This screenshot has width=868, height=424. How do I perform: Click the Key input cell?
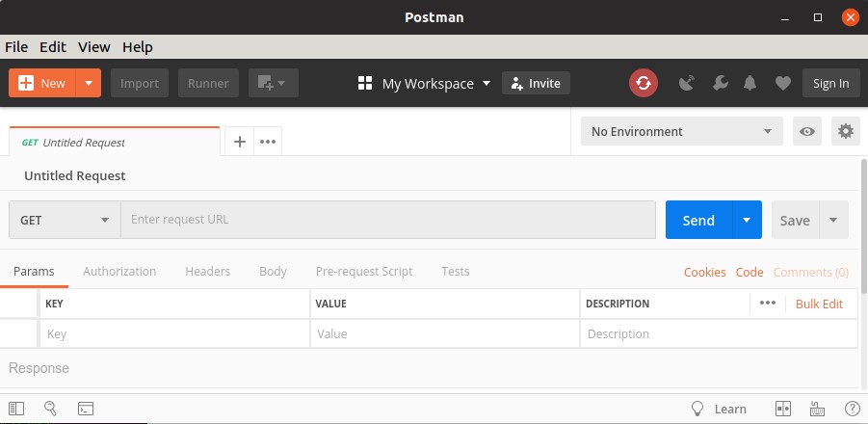pos(174,333)
